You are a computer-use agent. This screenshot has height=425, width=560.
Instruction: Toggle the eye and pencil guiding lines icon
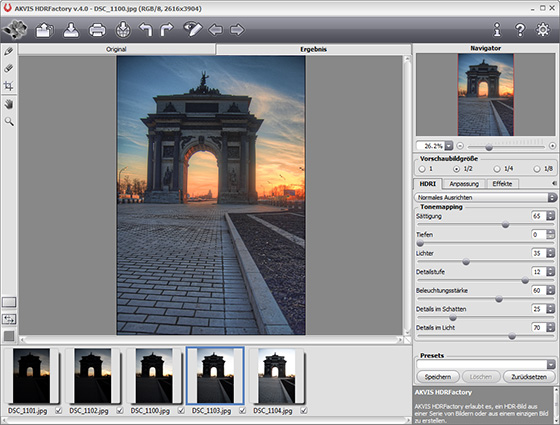[x=192, y=29]
